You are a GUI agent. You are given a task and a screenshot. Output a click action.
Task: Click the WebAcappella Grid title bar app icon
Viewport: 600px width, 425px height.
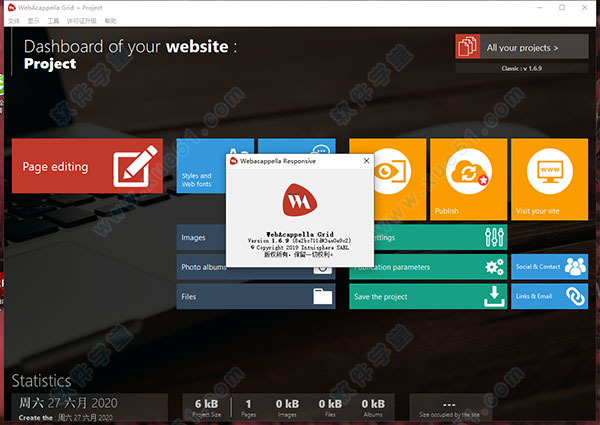tap(11, 7)
